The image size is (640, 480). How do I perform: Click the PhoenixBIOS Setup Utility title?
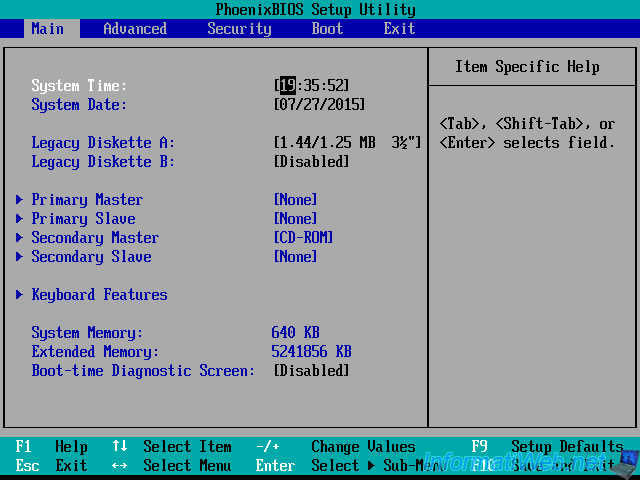pyautogui.click(x=316, y=9)
